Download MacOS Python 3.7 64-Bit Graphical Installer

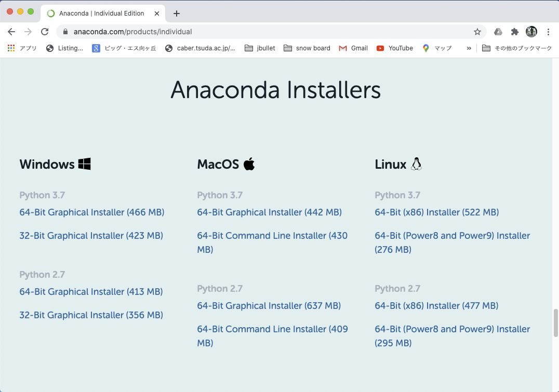point(269,212)
